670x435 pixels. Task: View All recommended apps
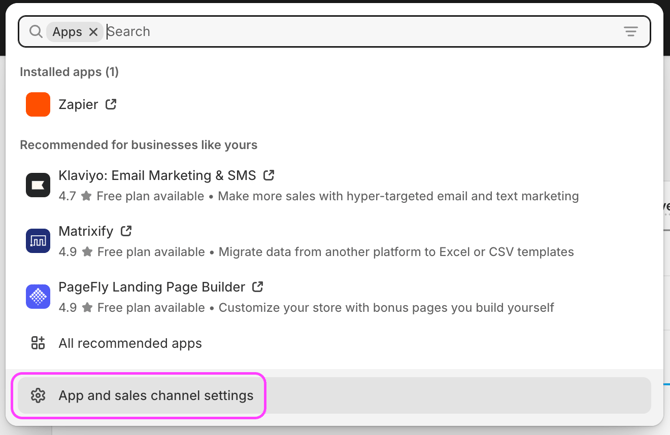tap(130, 343)
